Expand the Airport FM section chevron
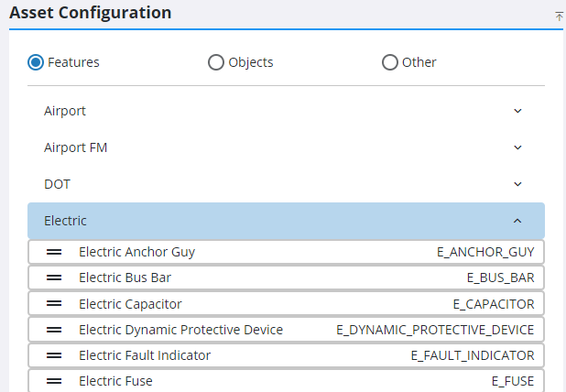 click(x=517, y=147)
